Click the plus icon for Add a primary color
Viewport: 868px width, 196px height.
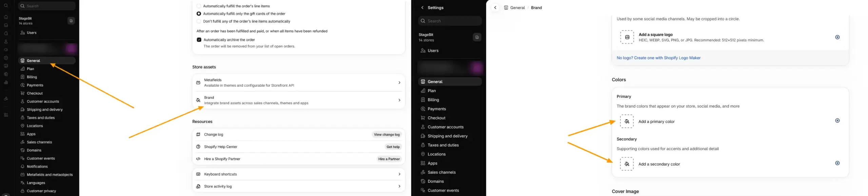837,121
